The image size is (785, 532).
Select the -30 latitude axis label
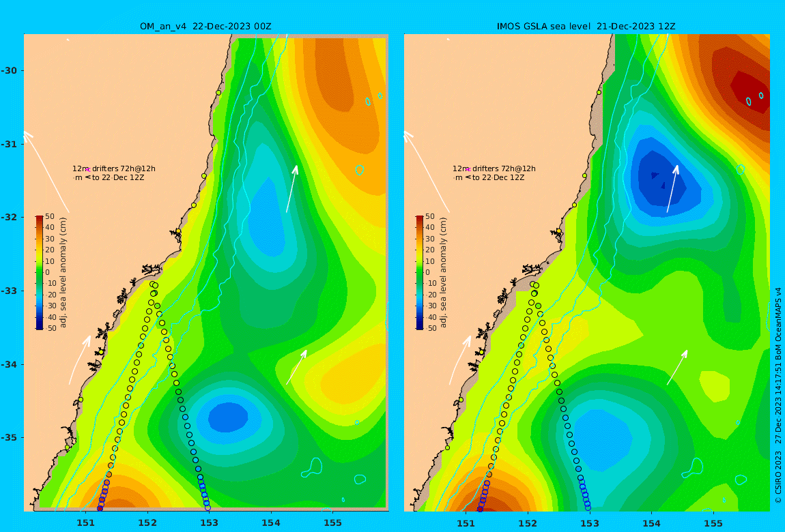(8, 70)
